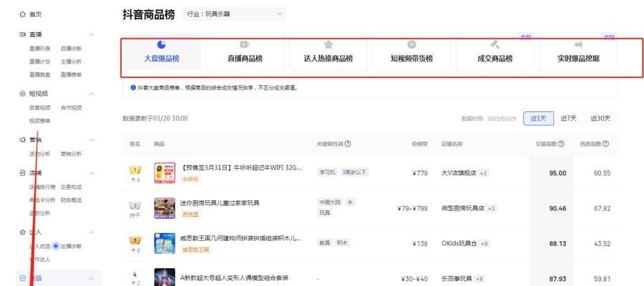The width and height of the screenshot is (644, 286).
Task: Click the silver crown rank 2 icon
Action: (x=135, y=205)
